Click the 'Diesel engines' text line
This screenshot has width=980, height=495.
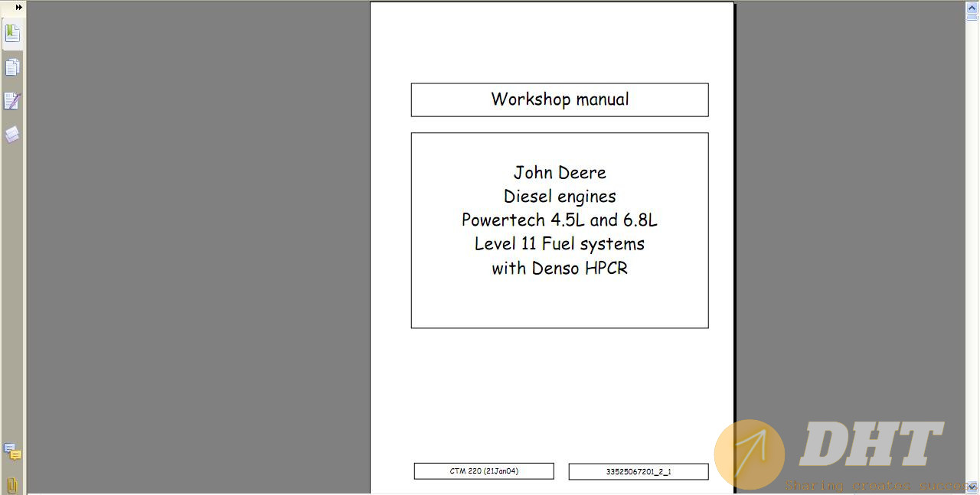tap(560, 197)
